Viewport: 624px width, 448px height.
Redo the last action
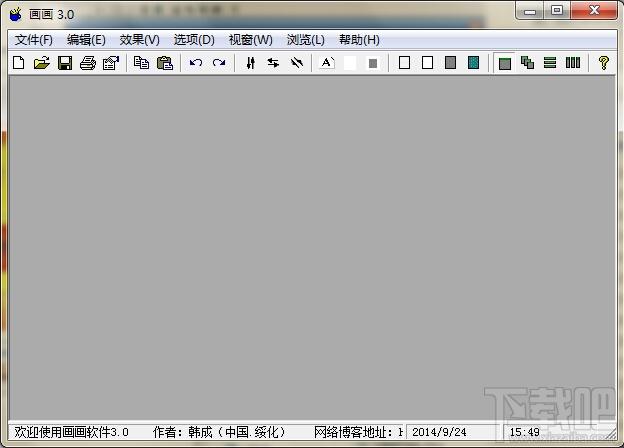click(x=219, y=63)
